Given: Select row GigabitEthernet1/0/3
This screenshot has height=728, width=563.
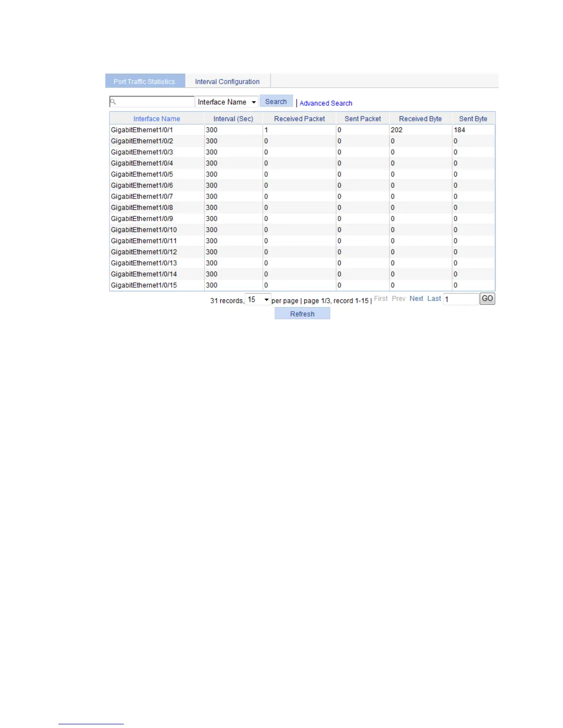Looking at the screenshot, I should click(302, 152).
